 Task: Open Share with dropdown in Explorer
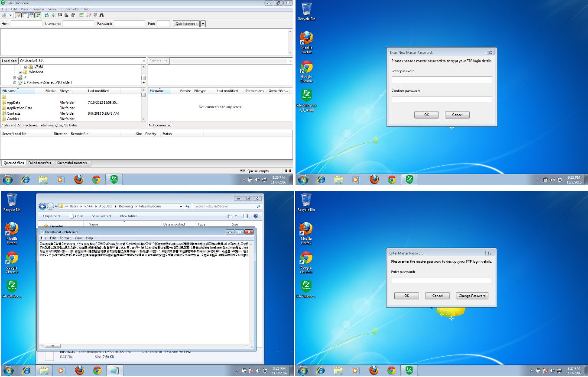point(101,216)
